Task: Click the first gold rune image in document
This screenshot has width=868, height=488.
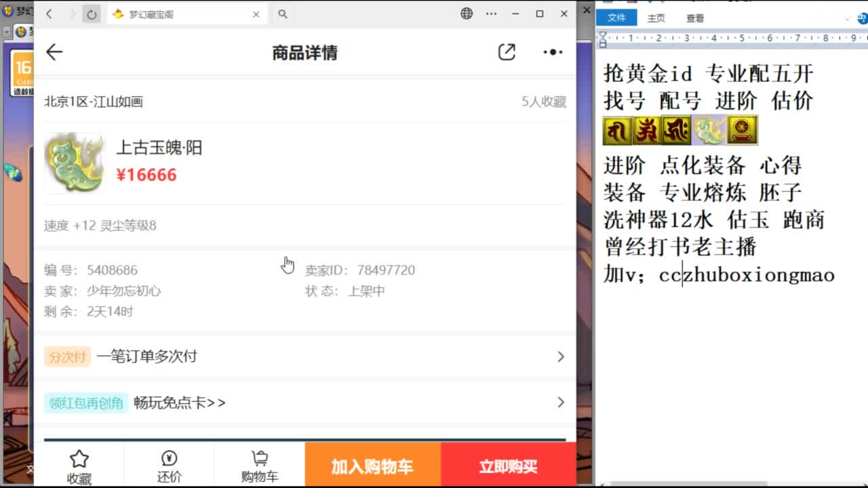Action: [x=618, y=130]
